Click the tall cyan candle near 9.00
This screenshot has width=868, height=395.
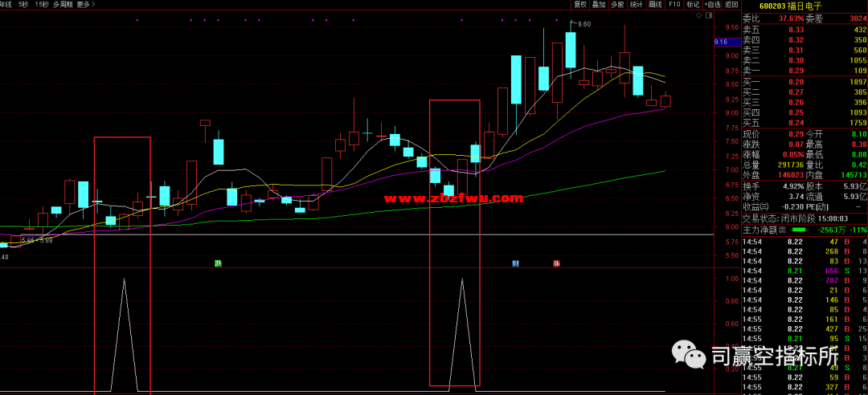point(516,79)
